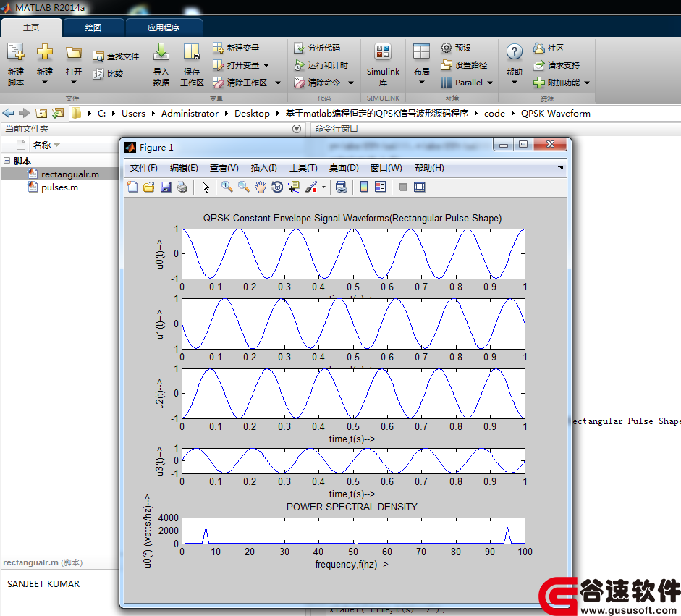
Task: Expand the Parallel dropdown arrow
Action: tap(490, 83)
